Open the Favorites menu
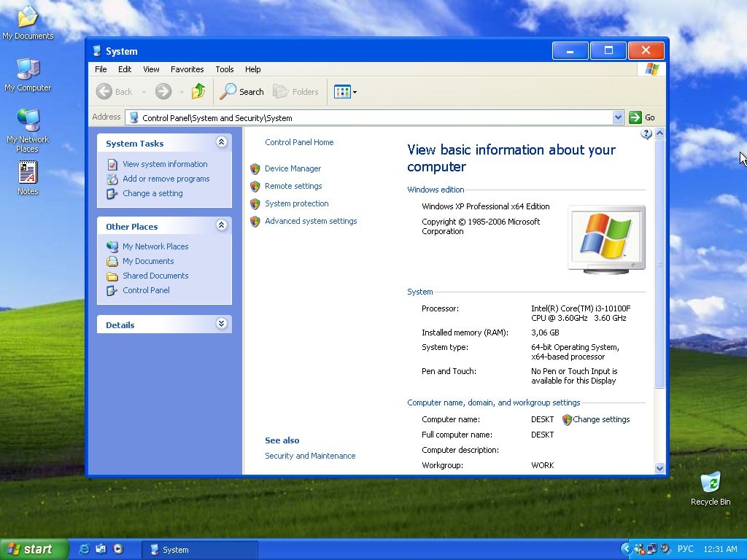 [x=187, y=69]
